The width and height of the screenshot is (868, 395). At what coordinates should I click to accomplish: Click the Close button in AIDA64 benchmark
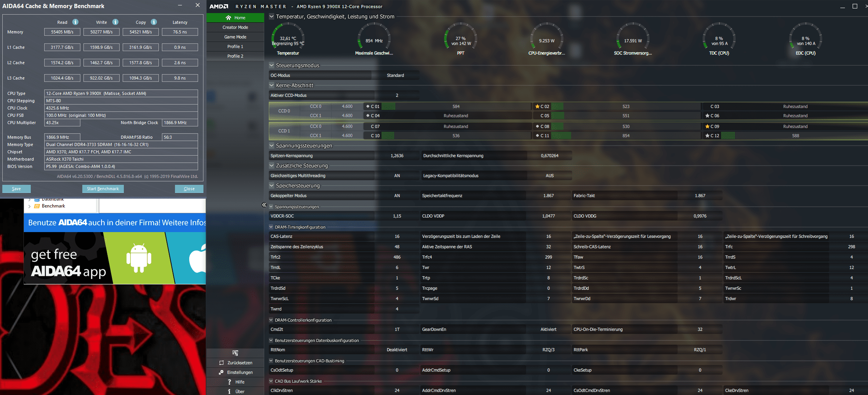point(189,189)
